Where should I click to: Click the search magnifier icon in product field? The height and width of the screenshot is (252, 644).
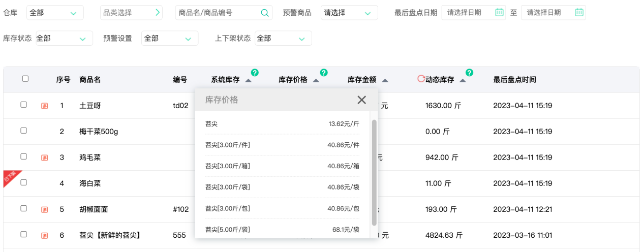click(x=264, y=13)
